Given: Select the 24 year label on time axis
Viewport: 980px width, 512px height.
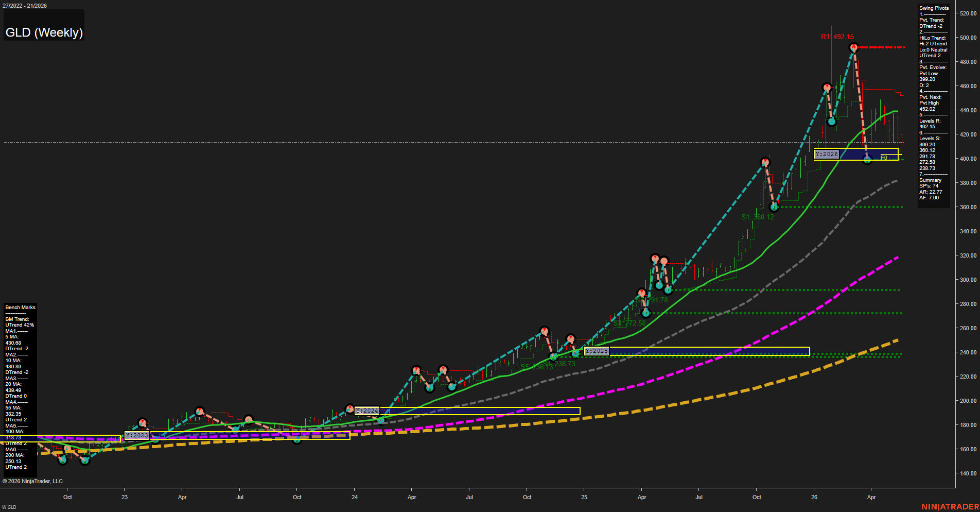Looking at the screenshot, I should (x=355, y=497).
